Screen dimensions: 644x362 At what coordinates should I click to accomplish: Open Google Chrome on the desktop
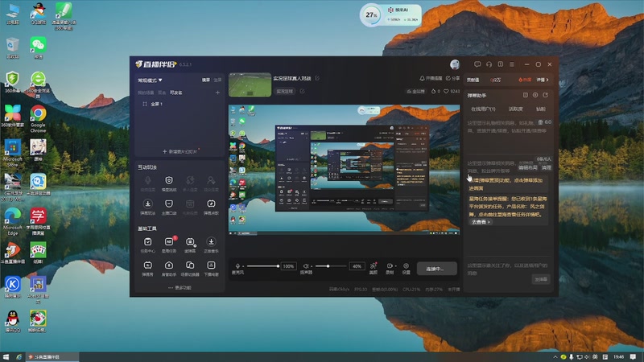38,118
